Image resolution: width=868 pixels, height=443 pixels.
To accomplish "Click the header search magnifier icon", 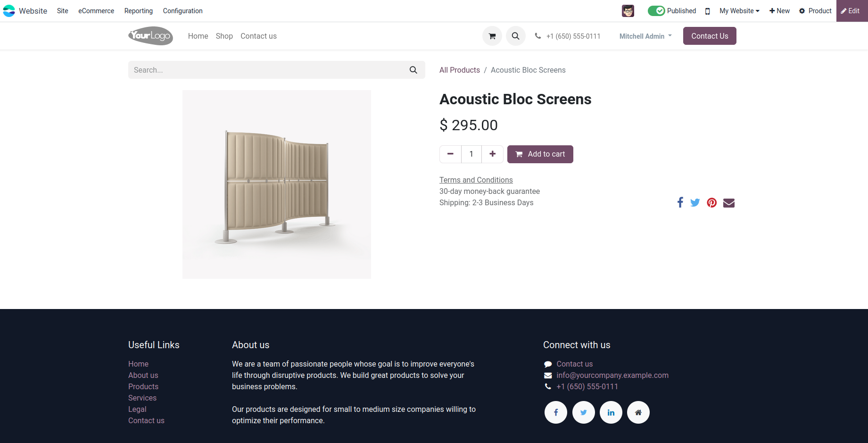I will [515, 36].
